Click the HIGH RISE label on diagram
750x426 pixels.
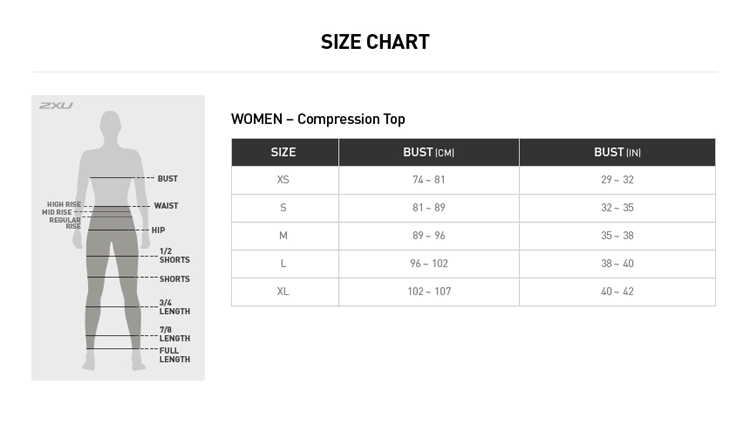(64, 204)
